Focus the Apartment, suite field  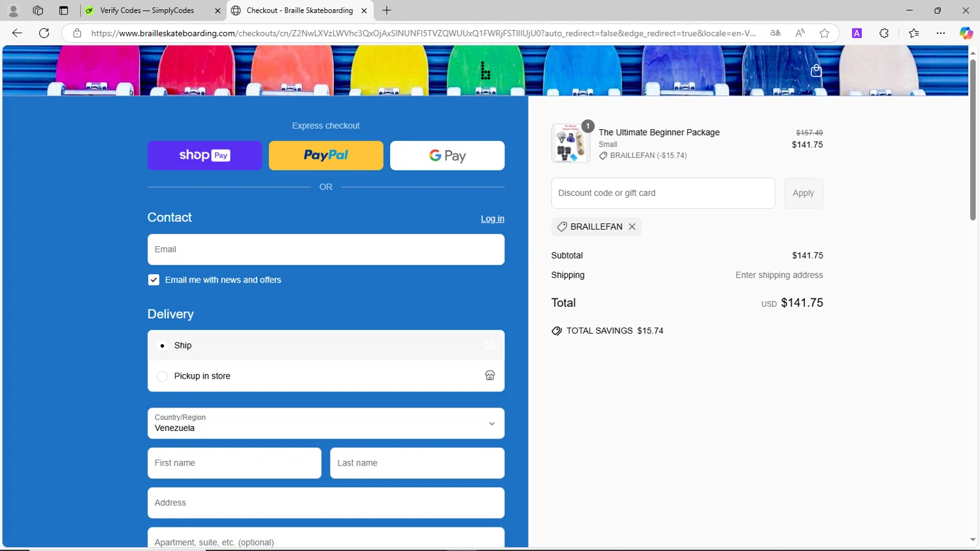[x=326, y=538]
